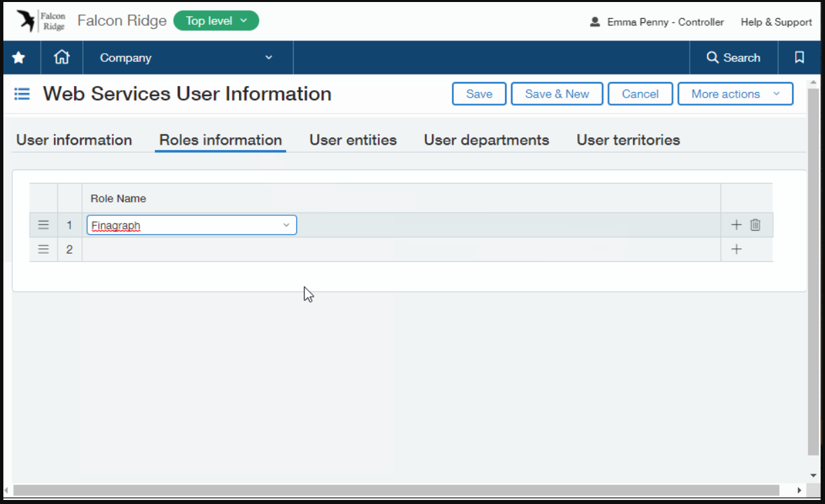Expand the More actions dropdown

click(x=735, y=94)
